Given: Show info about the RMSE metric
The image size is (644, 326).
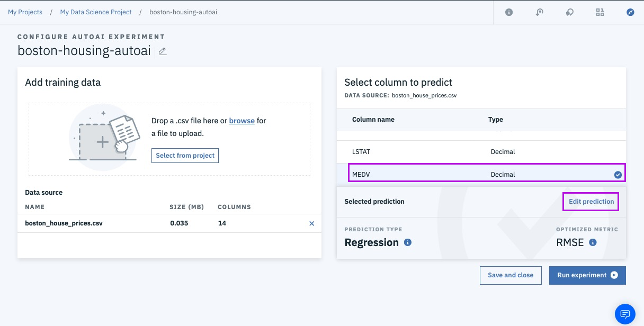Looking at the screenshot, I should pos(593,242).
